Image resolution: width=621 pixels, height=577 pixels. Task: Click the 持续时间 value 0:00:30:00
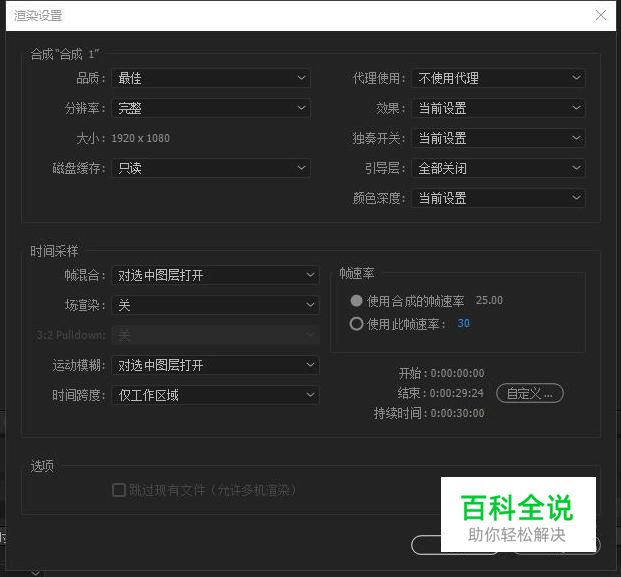[x=457, y=413]
